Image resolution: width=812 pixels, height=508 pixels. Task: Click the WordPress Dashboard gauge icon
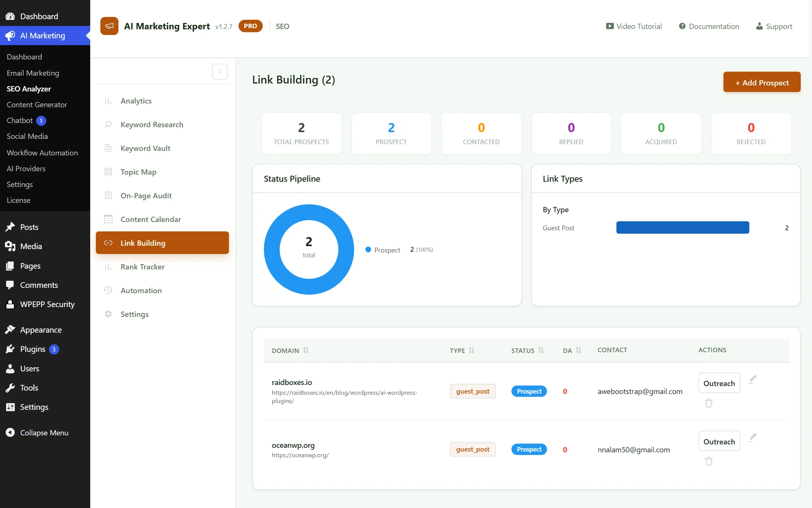click(10, 16)
